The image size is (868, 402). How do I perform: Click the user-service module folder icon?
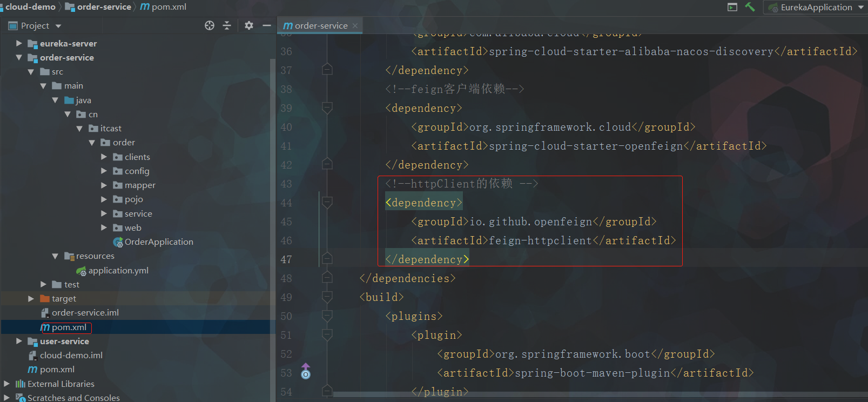pyautogui.click(x=32, y=341)
